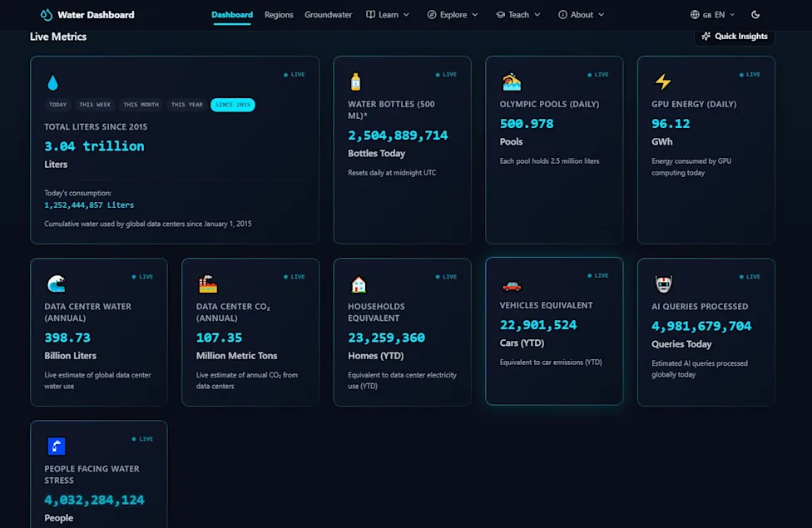Click the Live Metrics heading

[x=58, y=37]
